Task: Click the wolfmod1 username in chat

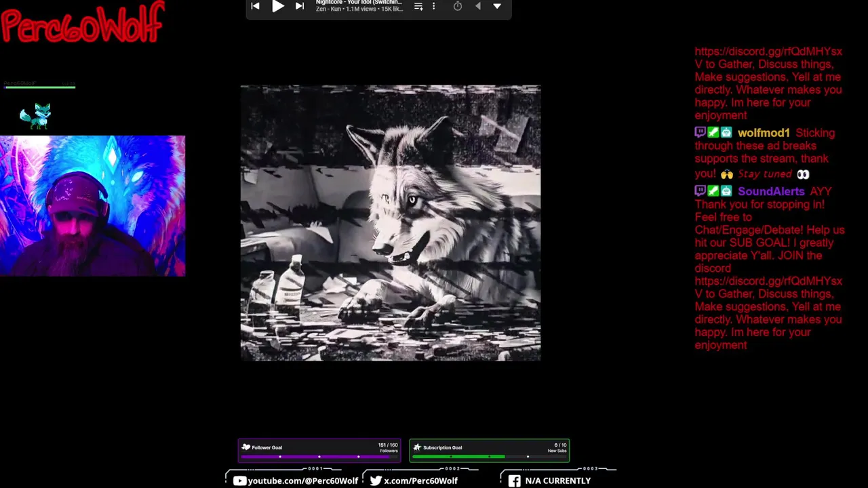Action: pos(764,133)
